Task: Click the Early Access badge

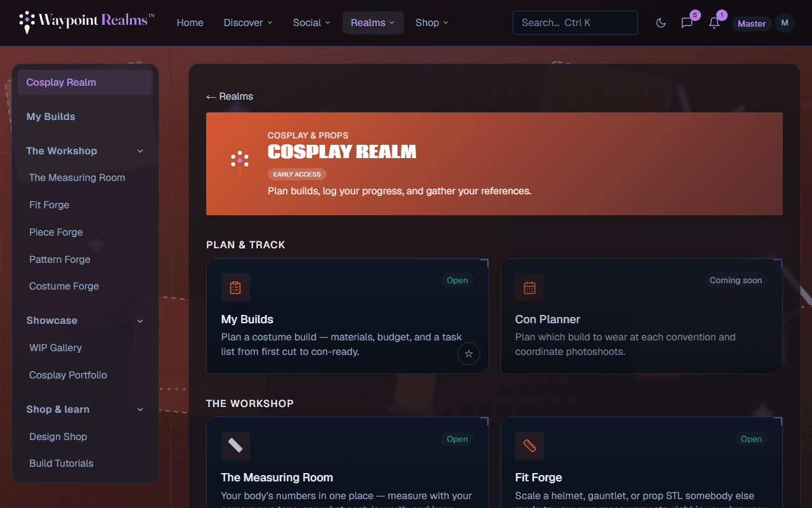Action: tap(297, 174)
